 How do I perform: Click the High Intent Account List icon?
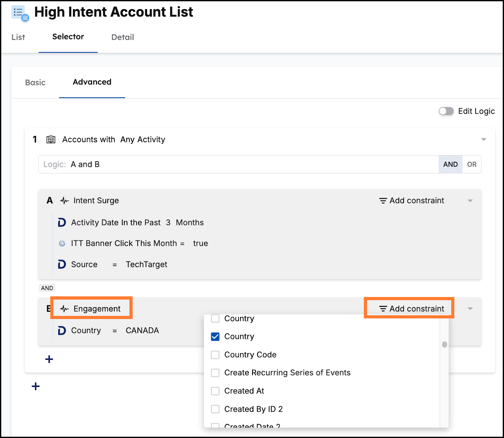click(20, 14)
